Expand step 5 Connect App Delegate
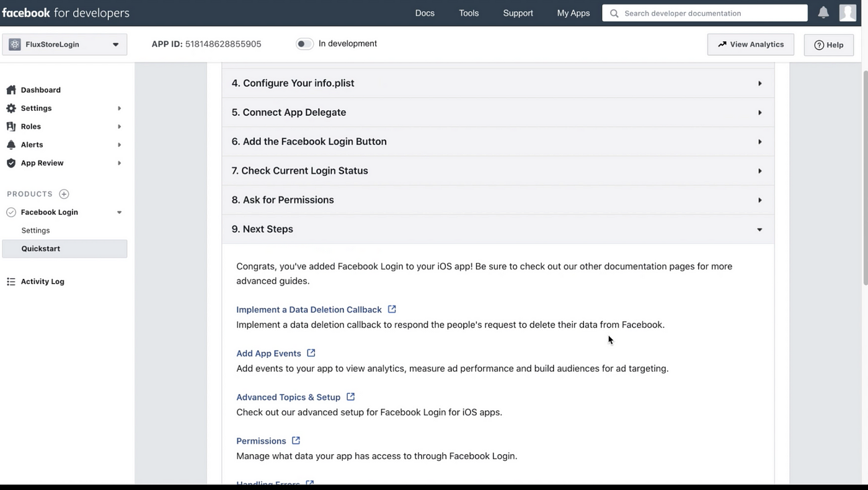Viewport: 868px width, 490px height. (498, 112)
